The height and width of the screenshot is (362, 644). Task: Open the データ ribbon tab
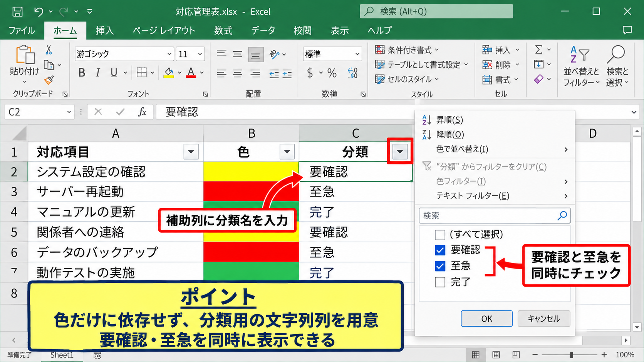(263, 30)
